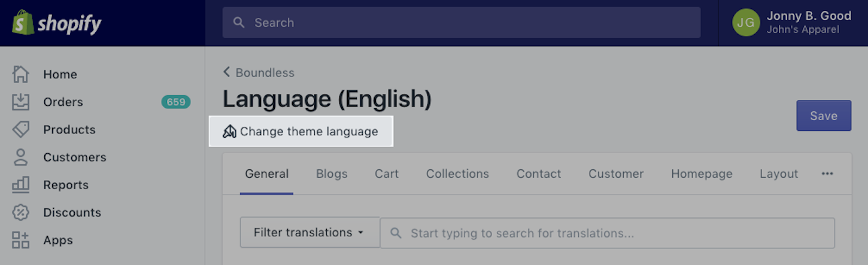
Task: Click the Orders inbox icon
Action: pyautogui.click(x=20, y=102)
